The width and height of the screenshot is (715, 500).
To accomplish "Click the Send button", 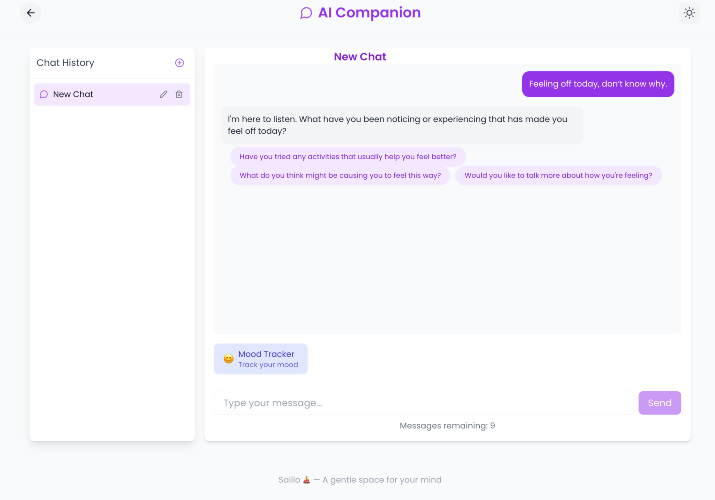I will [x=659, y=403].
